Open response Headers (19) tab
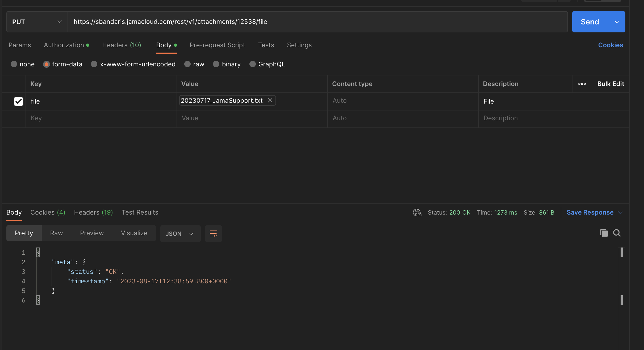The height and width of the screenshot is (350, 644). [x=93, y=212]
